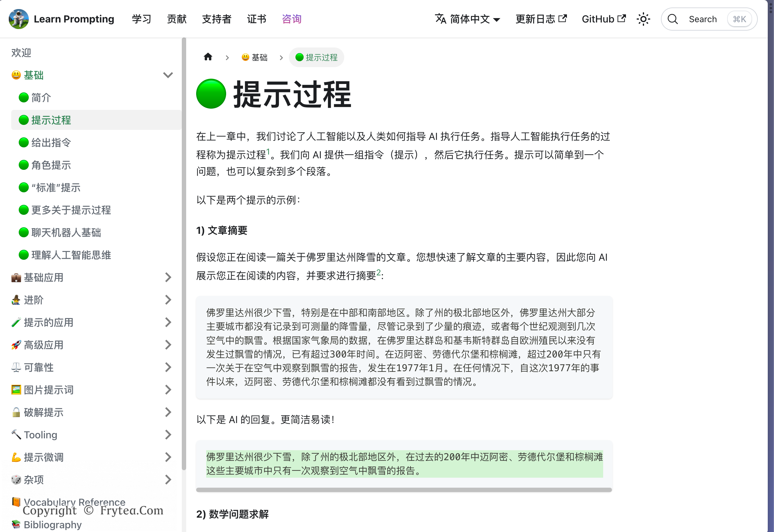Expand the 破解提示 sidebar category
774x532 pixels.
[x=168, y=412]
